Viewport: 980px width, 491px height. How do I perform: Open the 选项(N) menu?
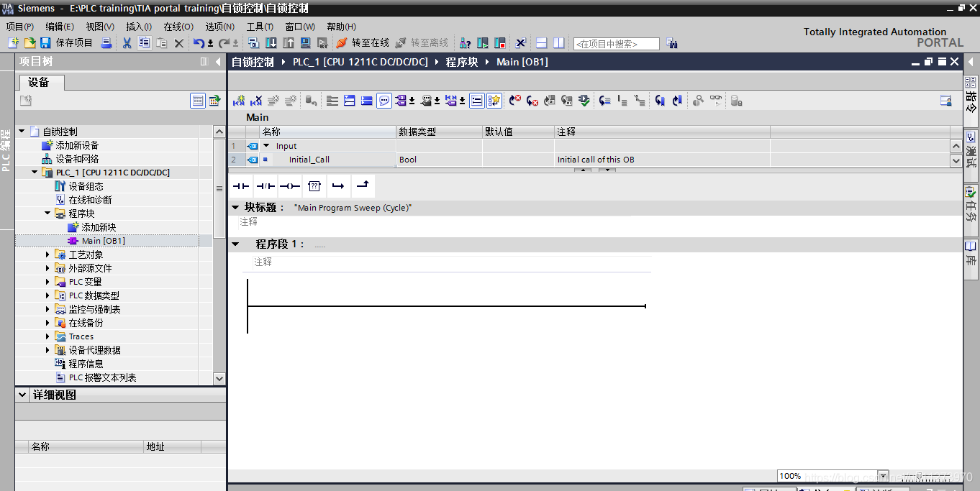pyautogui.click(x=220, y=27)
